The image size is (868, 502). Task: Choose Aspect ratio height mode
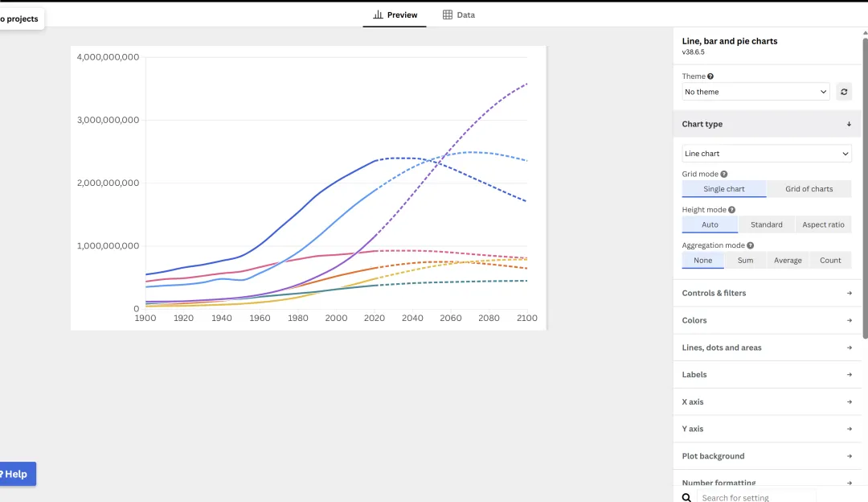823,224
